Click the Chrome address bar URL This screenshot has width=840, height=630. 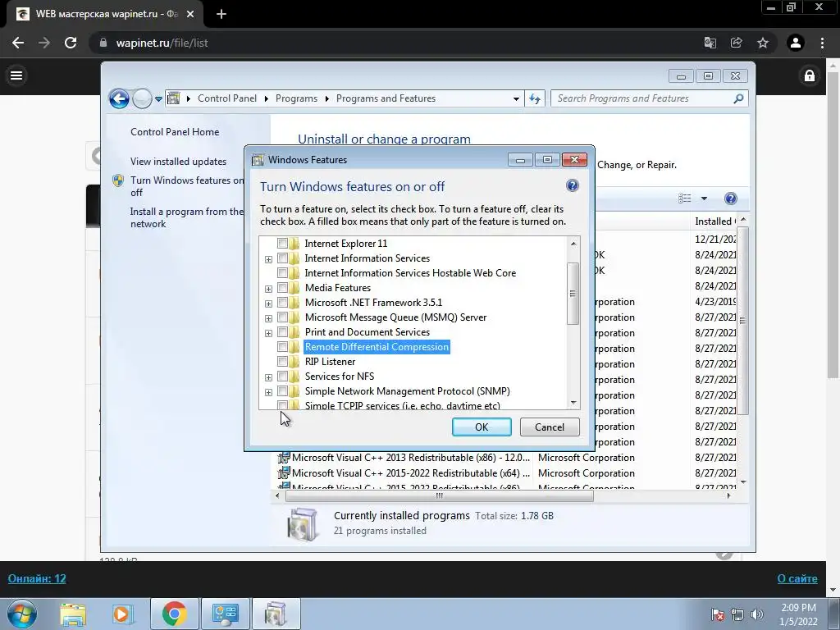pyautogui.click(x=162, y=43)
